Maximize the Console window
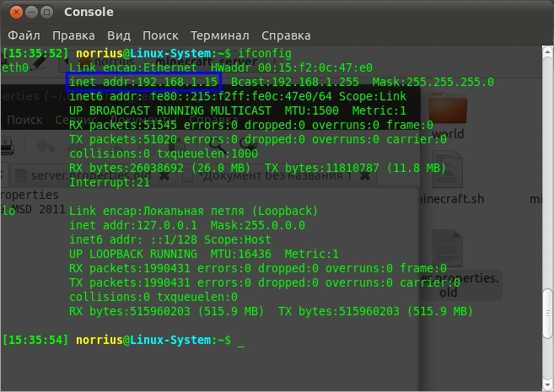 tap(46, 13)
